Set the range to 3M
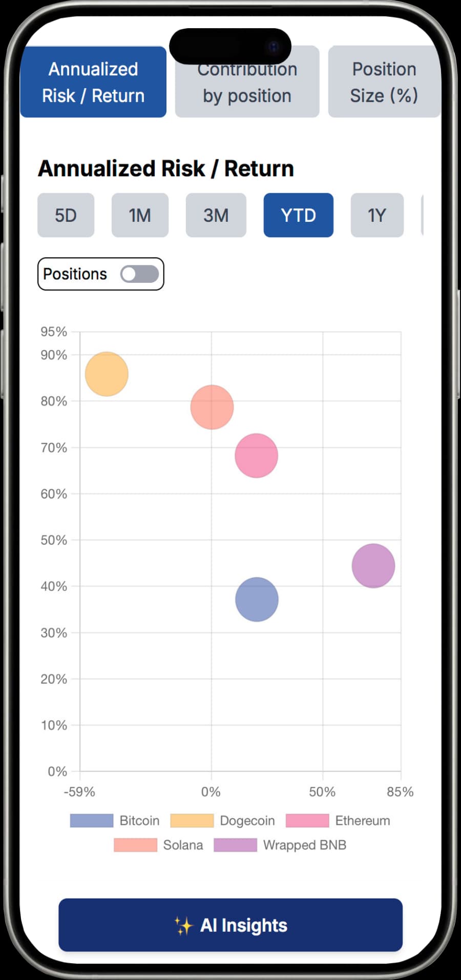 pos(216,215)
